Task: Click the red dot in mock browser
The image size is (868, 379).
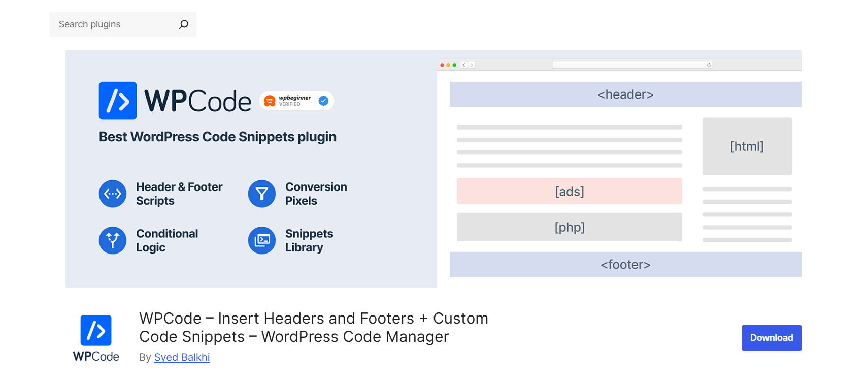Action: coord(442,65)
